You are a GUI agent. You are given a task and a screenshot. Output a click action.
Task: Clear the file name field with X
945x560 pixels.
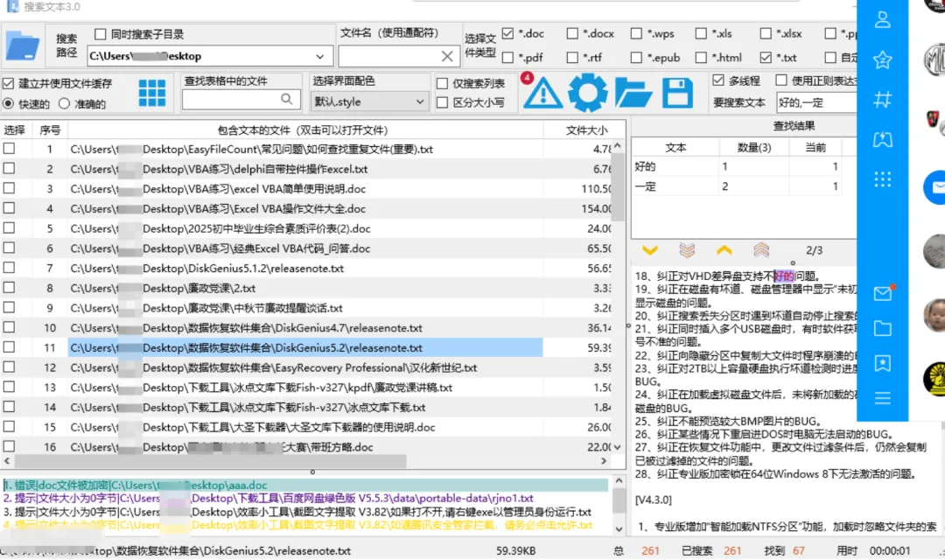446,56
